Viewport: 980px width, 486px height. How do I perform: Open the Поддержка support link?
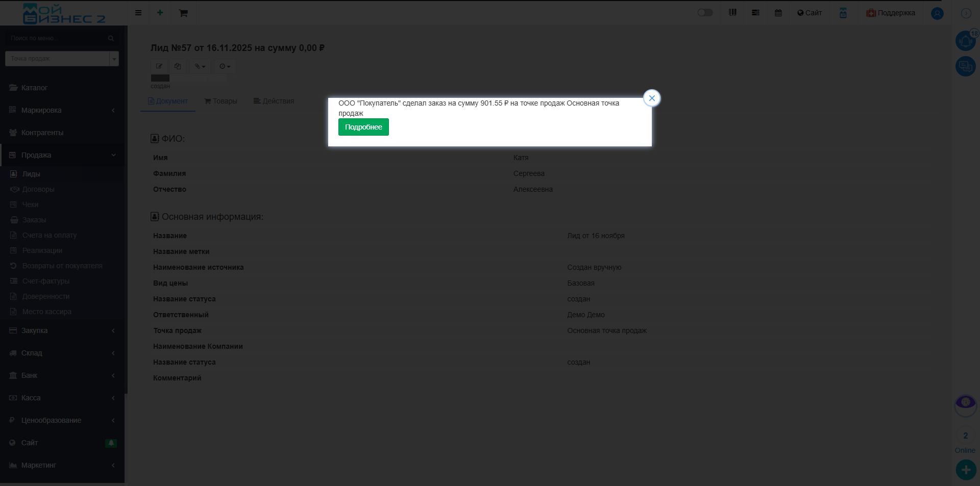coord(891,13)
